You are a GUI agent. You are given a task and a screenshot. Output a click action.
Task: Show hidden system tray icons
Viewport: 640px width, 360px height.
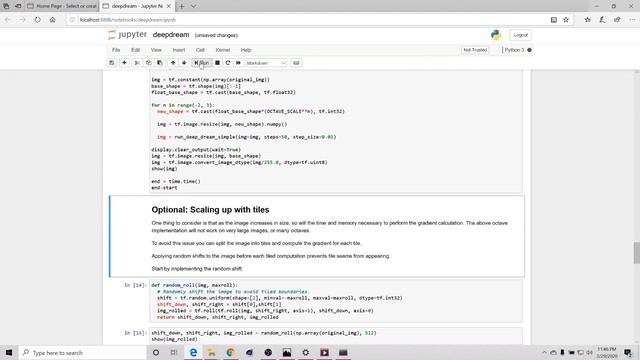544,352
